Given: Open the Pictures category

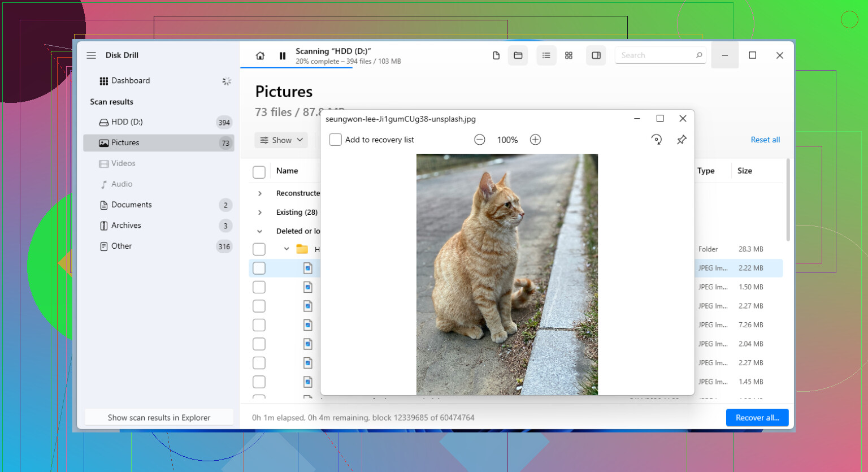Looking at the screenshot, I should click(x=159, y=143).
